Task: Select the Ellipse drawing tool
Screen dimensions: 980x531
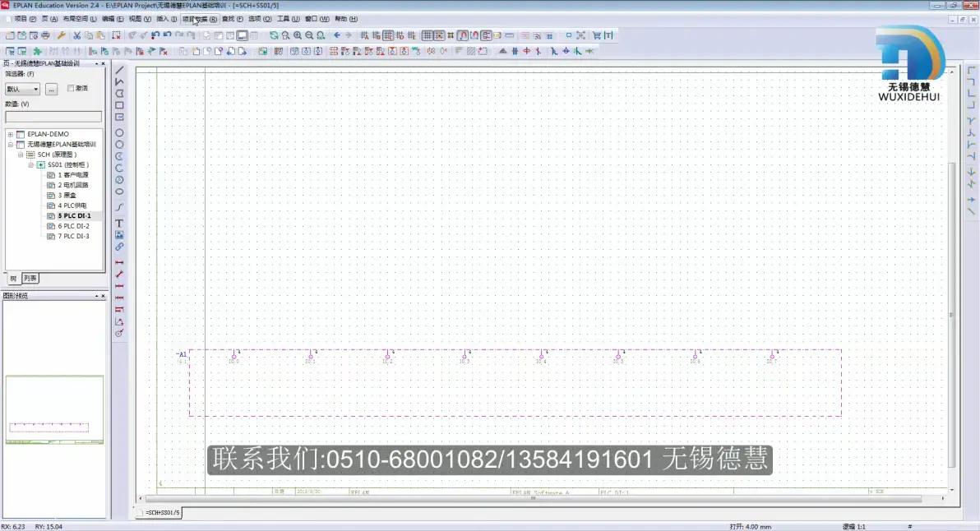Action: coord(119,192)
